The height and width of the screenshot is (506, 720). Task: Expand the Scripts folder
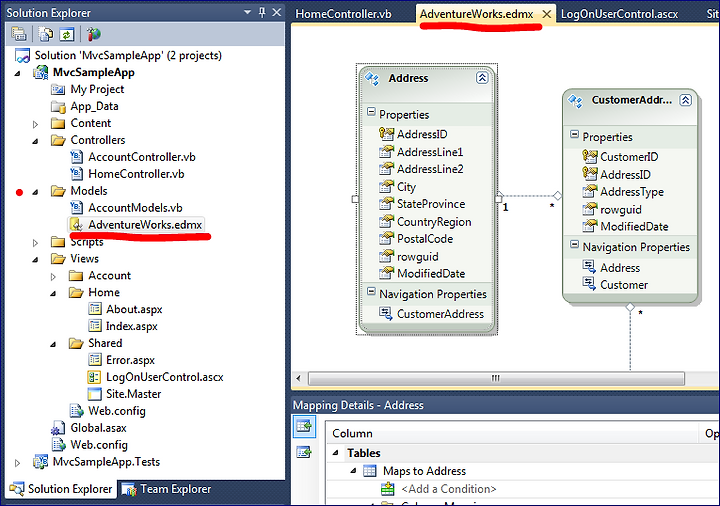(35, 243)
